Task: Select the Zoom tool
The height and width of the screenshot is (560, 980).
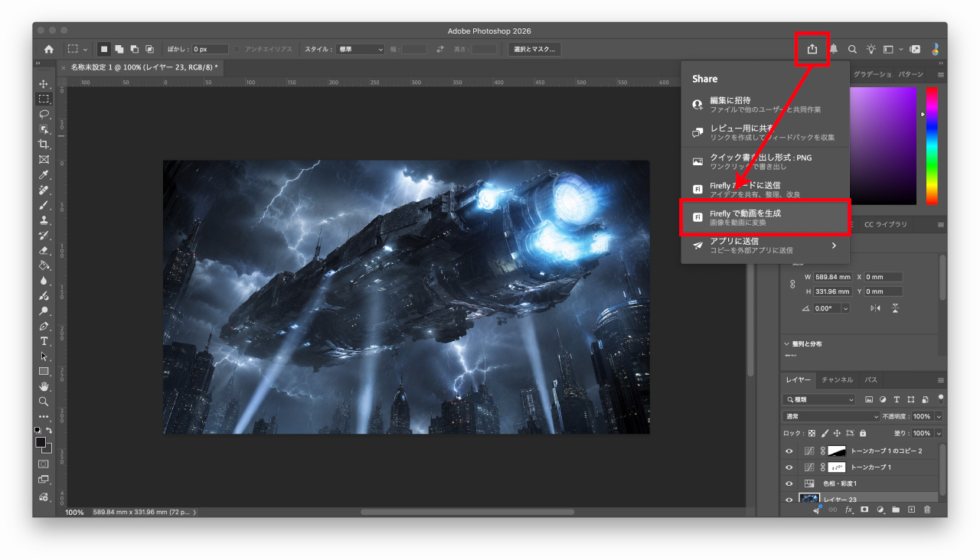Action: (x=44, y=402)
